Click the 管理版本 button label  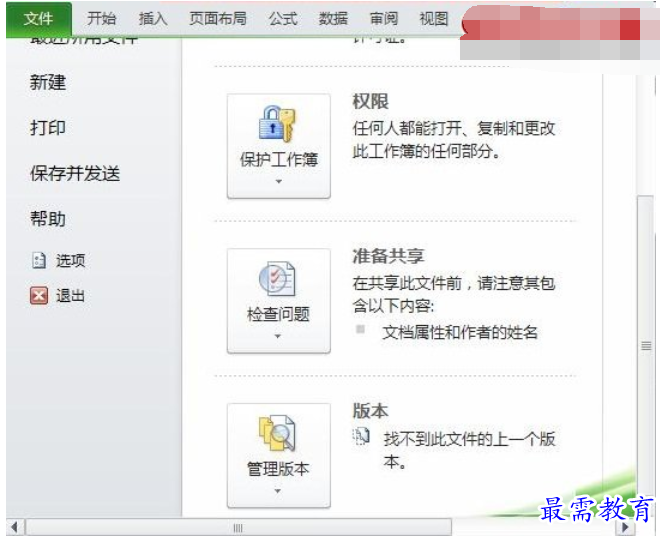click(x=278, y=469)
